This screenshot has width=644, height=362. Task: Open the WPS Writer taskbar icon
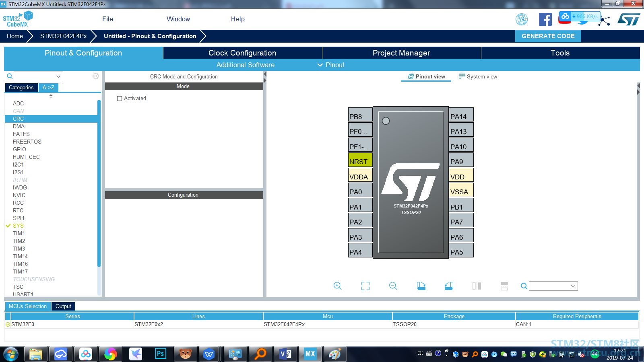coord(209,354)
